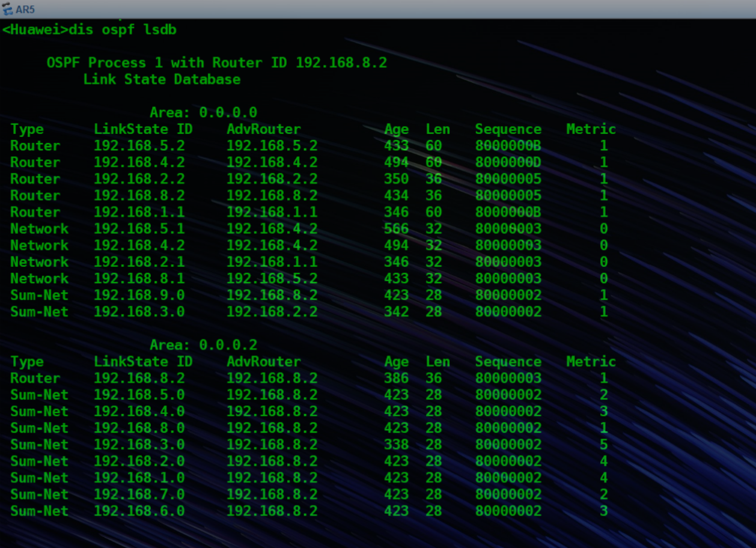Click the "Area: 0.0.0.2" heading
Image resolution: width=756 pixels, height=548 pixels.
coord(203,345)
